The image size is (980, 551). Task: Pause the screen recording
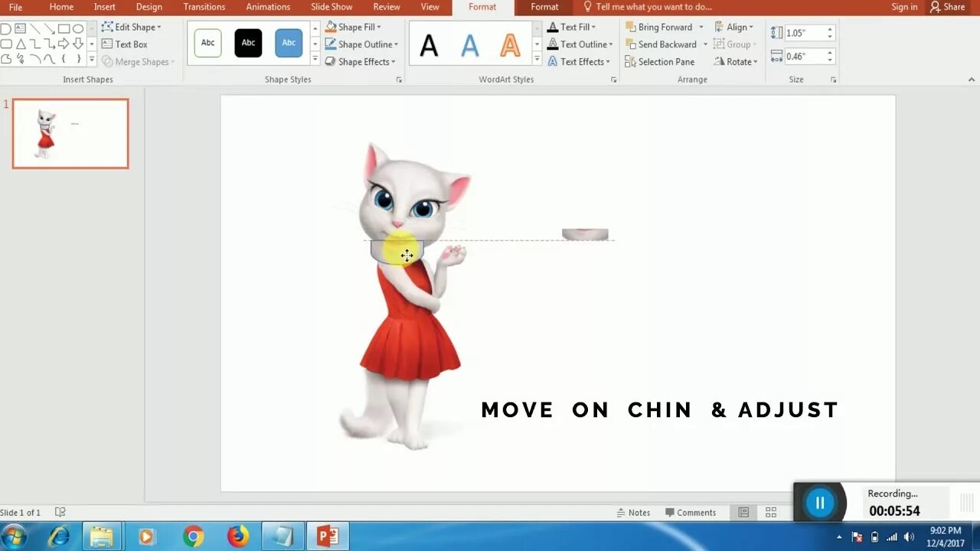click(x=820, y=503)
